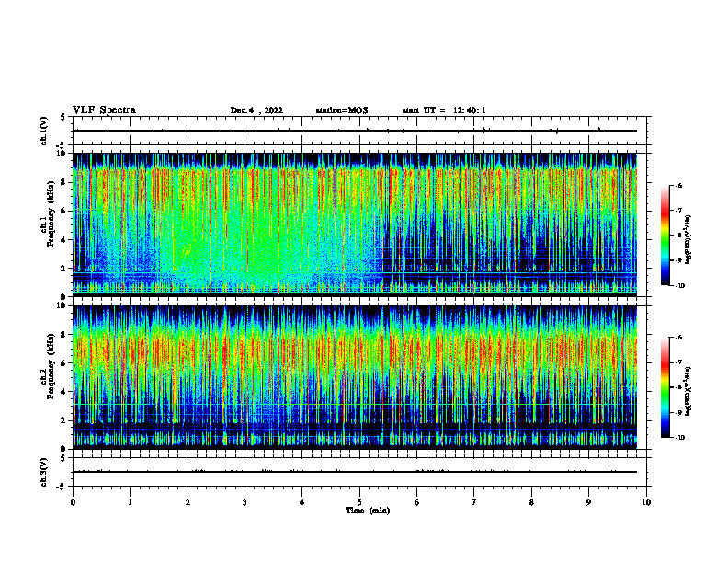Click the "2" kHz tick on ch.2 axis
The image size is (728, 563).
click(x=64, y=420)
